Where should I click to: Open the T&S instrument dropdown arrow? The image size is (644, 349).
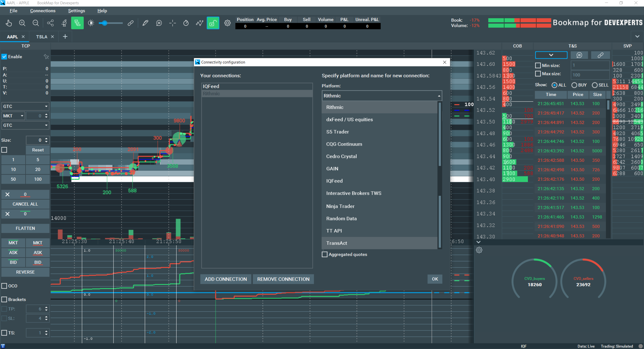(551, 55)
